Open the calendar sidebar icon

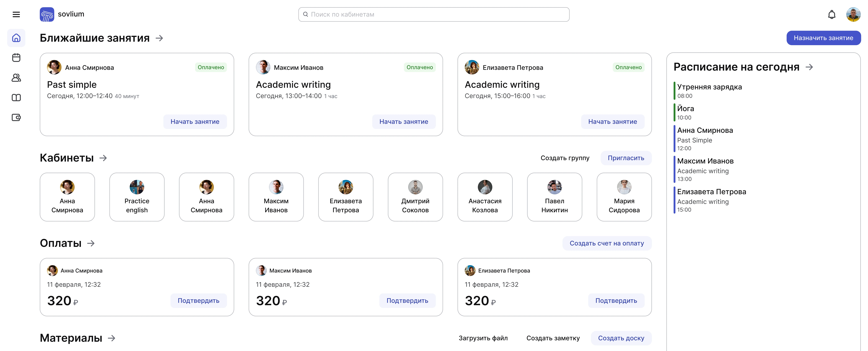tap(16, 58)
